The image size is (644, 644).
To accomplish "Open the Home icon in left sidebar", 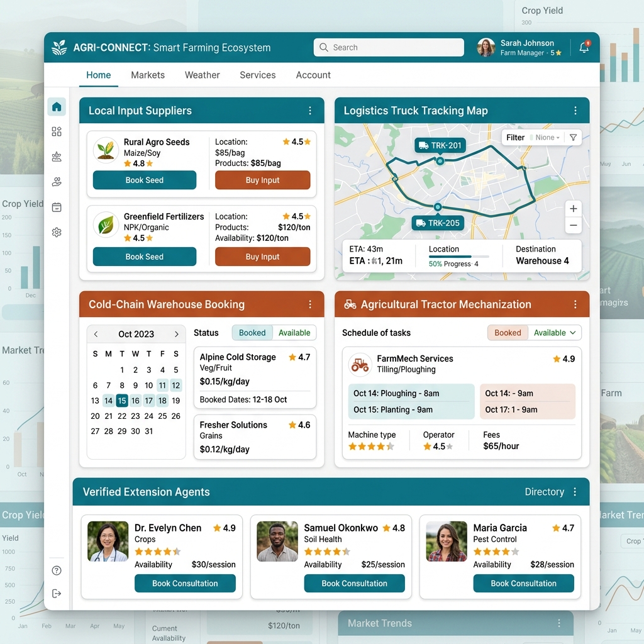I will tap(57, 107).
